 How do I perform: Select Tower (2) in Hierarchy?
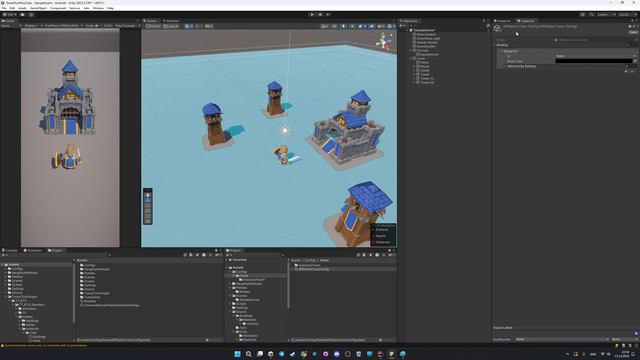[x=427, y=82]
